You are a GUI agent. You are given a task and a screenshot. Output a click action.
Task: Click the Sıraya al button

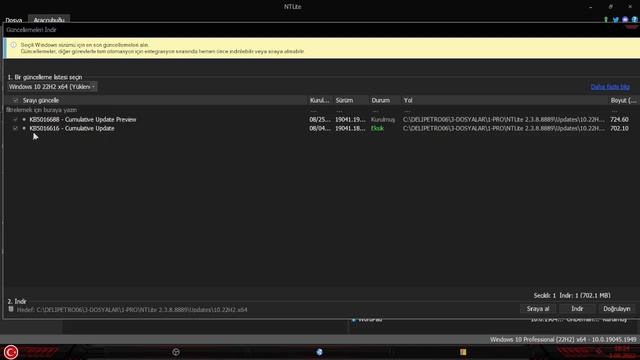538,309
